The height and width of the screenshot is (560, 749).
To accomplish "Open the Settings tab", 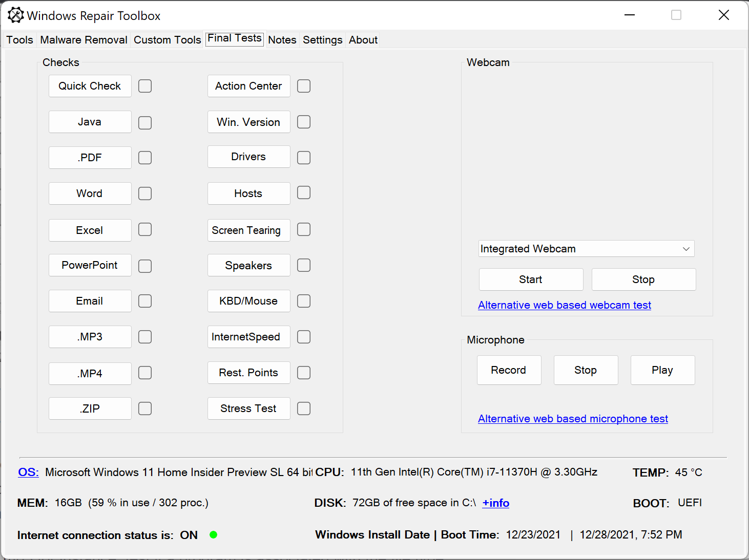I will click(x=323, y=40).
